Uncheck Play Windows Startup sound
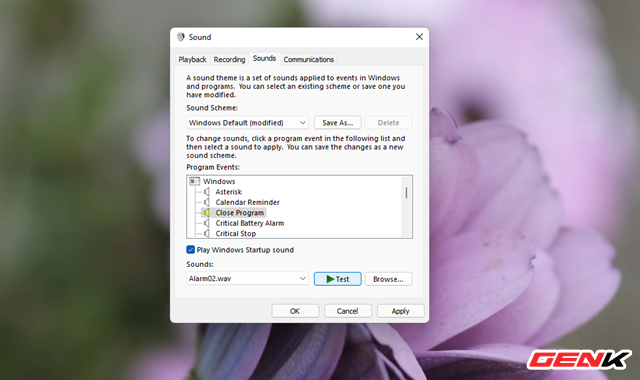The width and height of the screenshot is (640, 380). coord(190,250)
